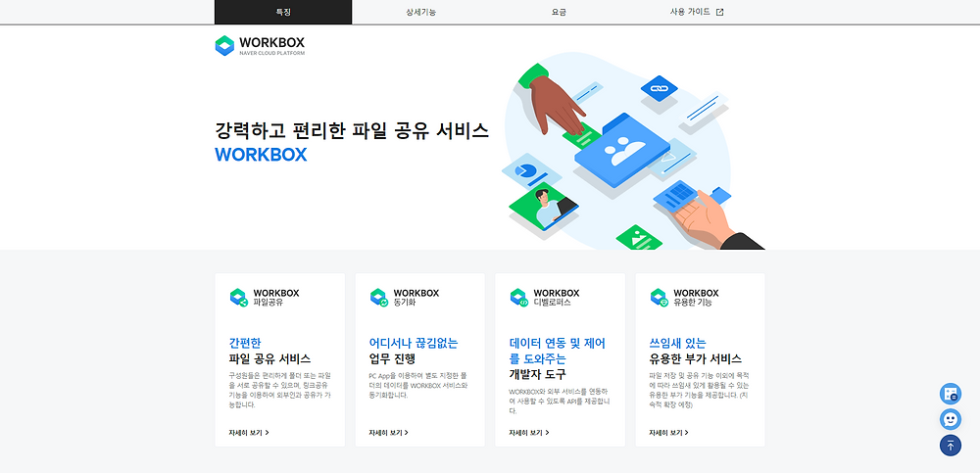
Task: Click the chevron next to 부가 서비스 card's 자세히 보기
Action: click(x=688, y=433)
